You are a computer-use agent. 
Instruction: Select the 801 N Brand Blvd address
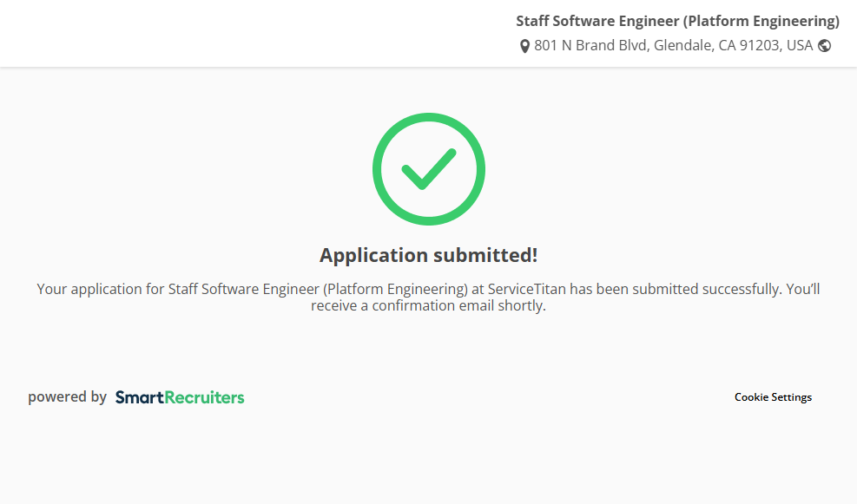tap(590, 46)
